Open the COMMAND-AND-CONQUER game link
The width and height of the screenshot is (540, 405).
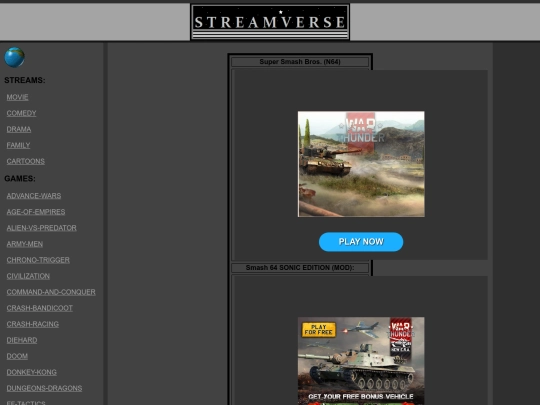pyautogui.click(x=51, y=292)
